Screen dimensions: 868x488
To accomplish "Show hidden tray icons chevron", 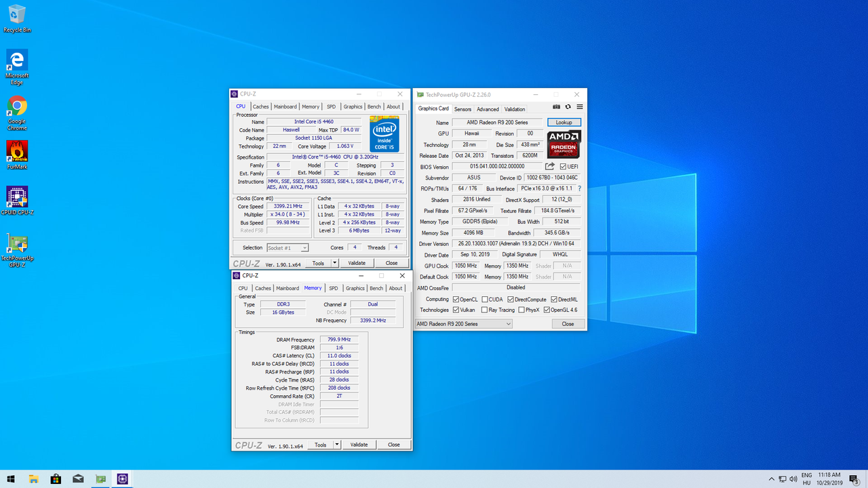I will click(x=772, y=479).
